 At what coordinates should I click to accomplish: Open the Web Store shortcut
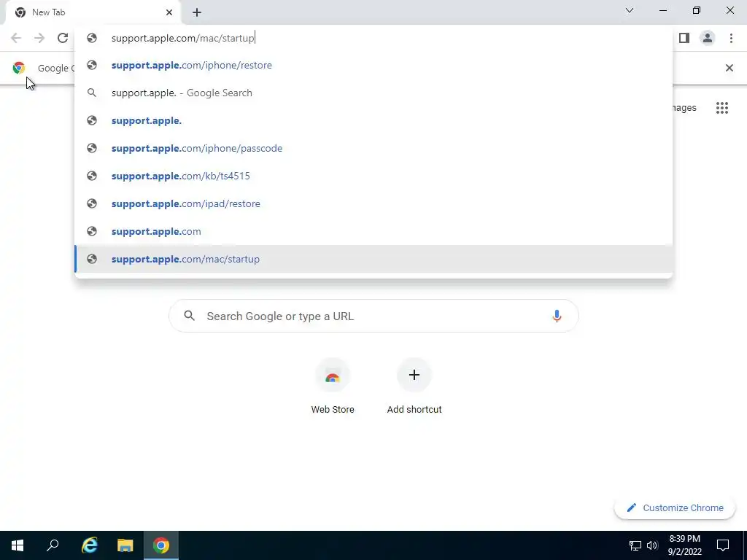coord(333,386)
